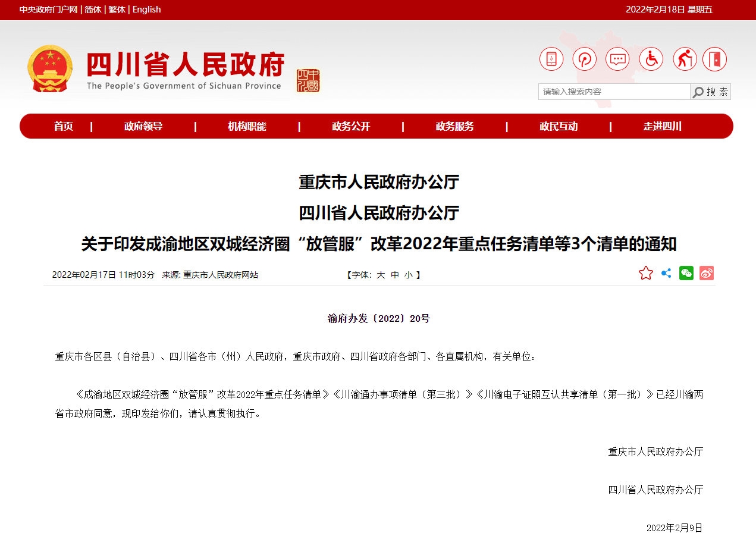The image size is (756, 555).
Task: Set font size to 大 (large)
Action: pos(381,275)
